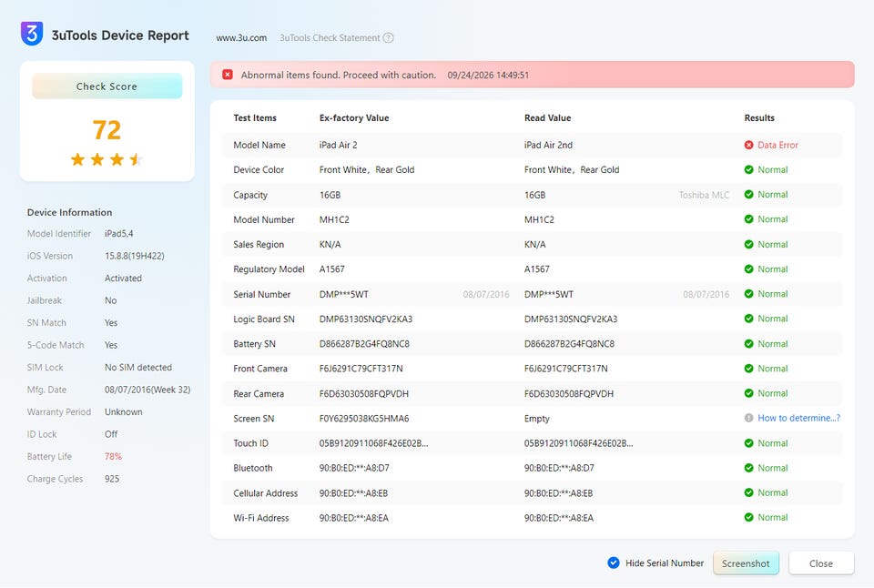This screenshot has height=588, width=874.
Task: Close the device report window
Action: [x=821, y=563]
